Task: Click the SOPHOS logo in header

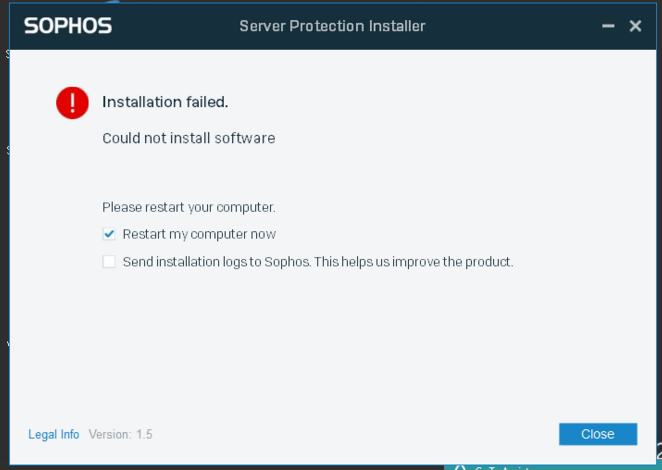Action: pos(68,26)
